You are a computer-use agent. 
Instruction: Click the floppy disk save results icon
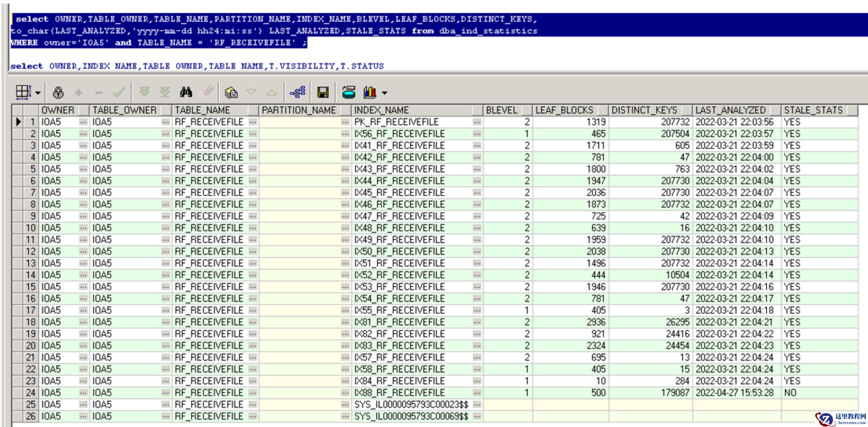[x=323, y=92]
